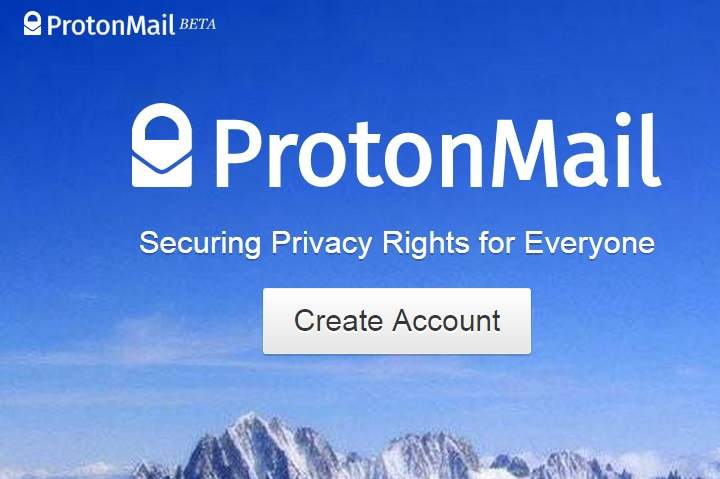Click the large ProtonMail wordmark

tap(438, 150)
